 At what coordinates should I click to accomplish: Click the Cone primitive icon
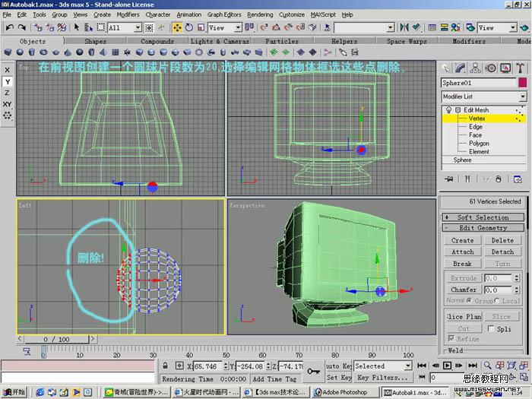[68, 52]
